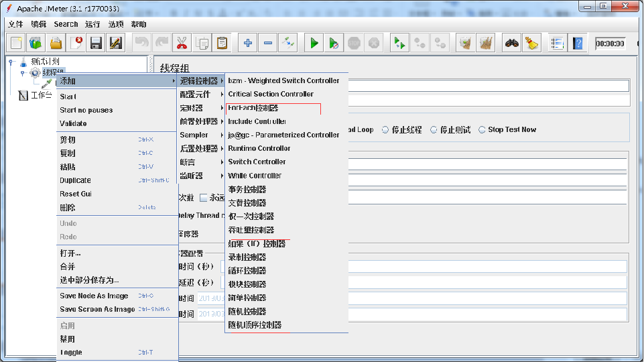The width and height of the screenshot is (644, 362).
Task: Choose 循环控制器 entry
Action: tap(287, 271)
